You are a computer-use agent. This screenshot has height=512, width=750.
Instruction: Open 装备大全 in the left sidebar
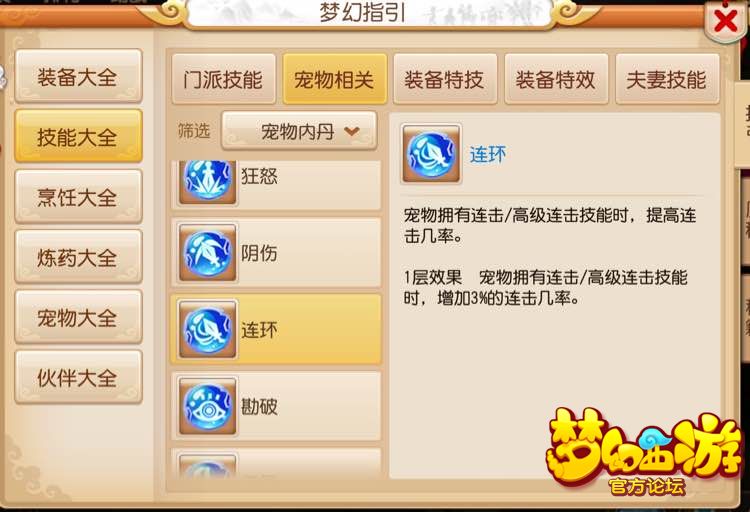[78, 77]
